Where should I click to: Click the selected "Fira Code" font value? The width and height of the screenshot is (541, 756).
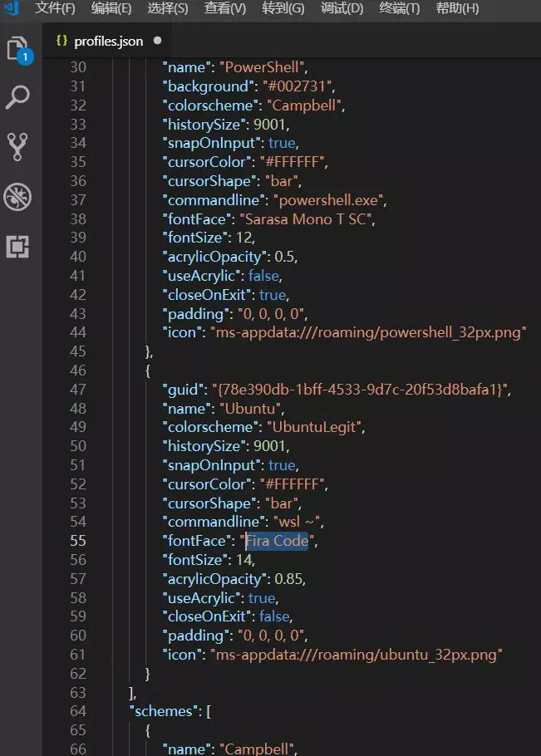[x=277, y=541]
